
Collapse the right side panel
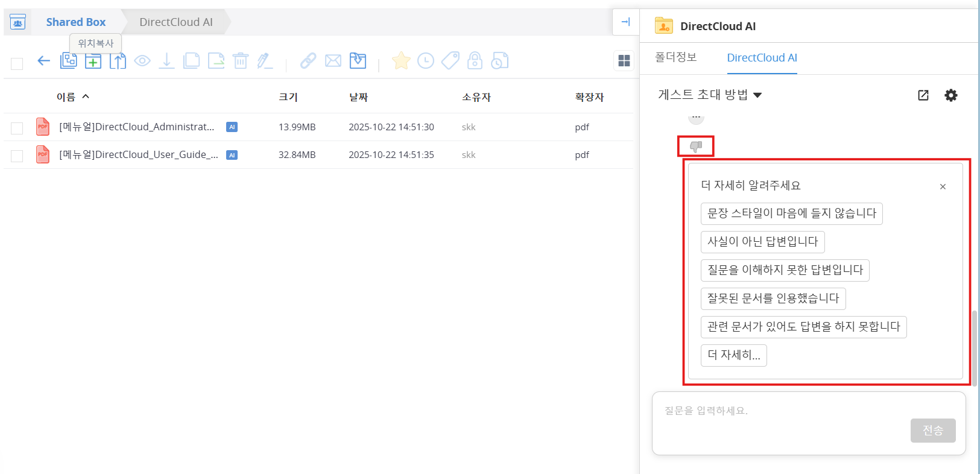[625, 22]
